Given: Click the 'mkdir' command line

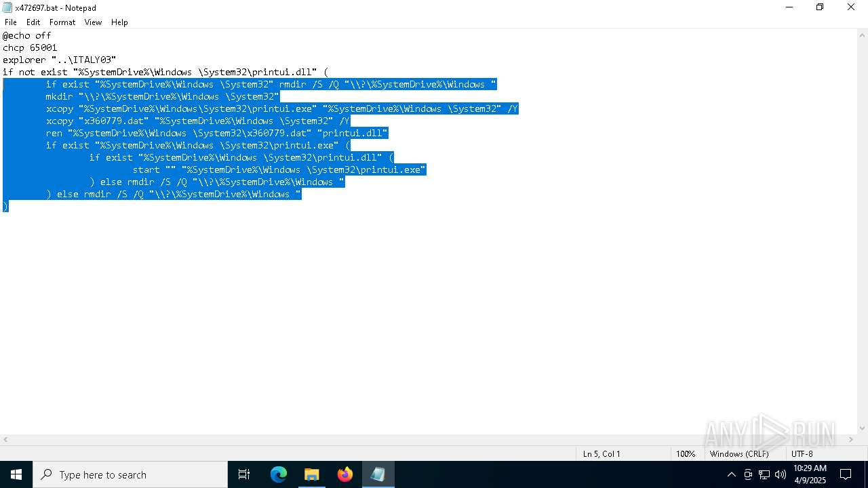Looking at the screenshot, I should 163,96.
